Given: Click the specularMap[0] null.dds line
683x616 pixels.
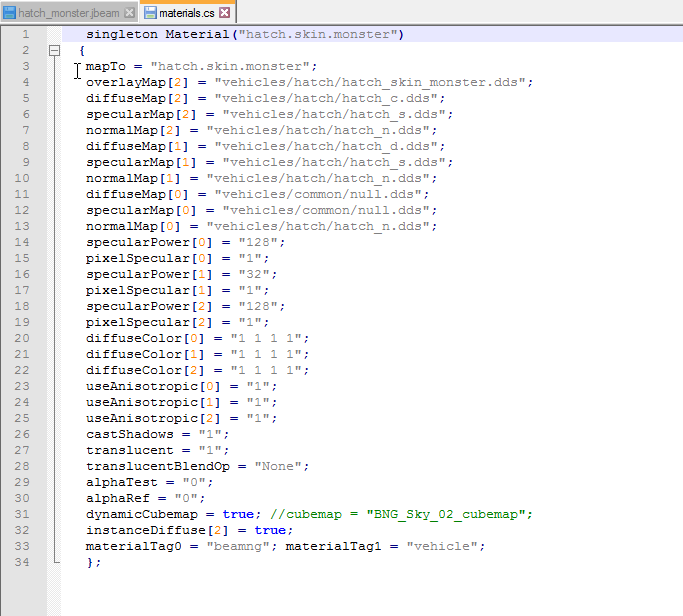Looking at the screenshot, I should coord(261,210).
